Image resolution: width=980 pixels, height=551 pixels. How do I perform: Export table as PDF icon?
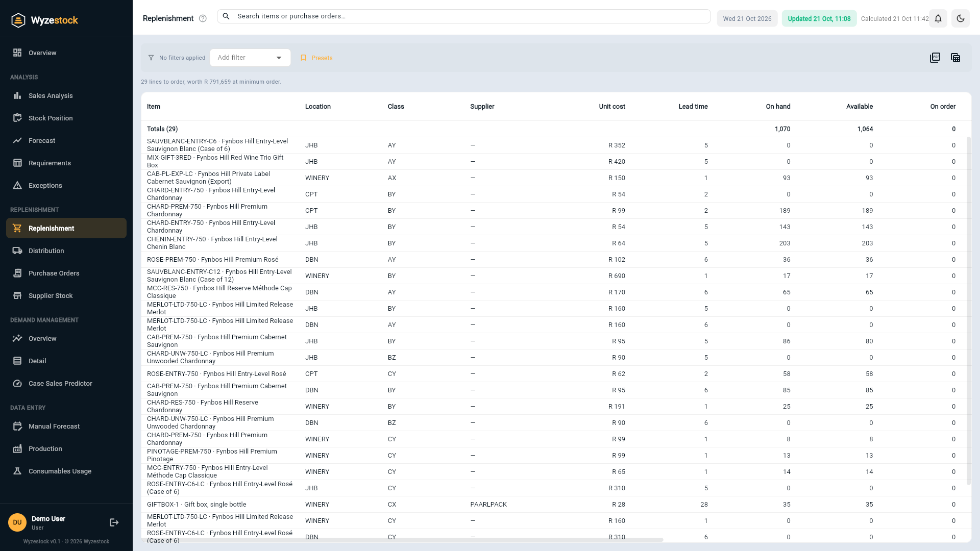[935, 58]
